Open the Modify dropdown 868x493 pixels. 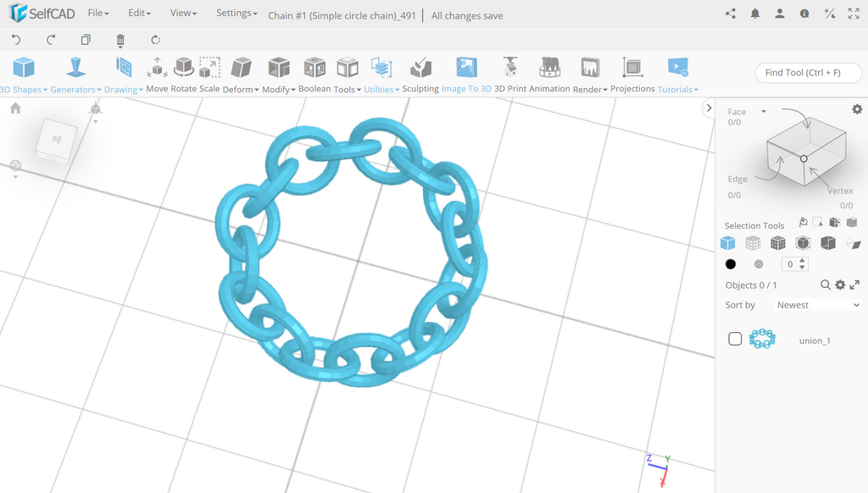pyautogui.click(x=277, y=88)
